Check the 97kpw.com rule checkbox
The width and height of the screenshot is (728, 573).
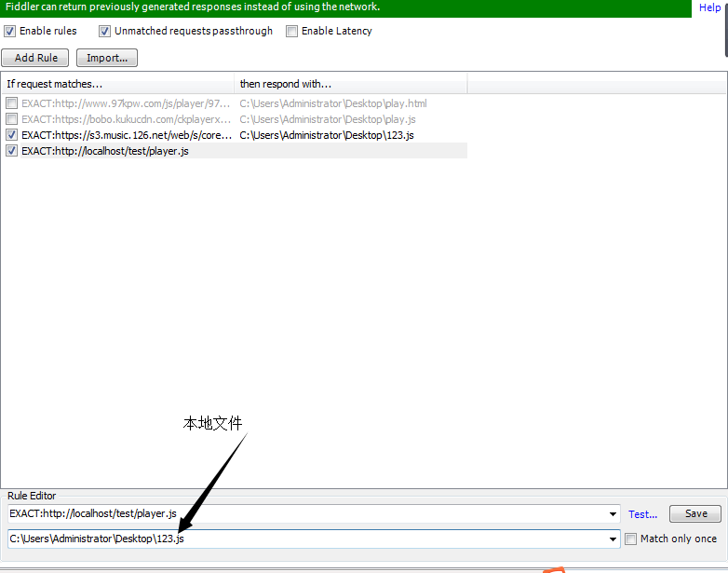[x=11, y=103]
